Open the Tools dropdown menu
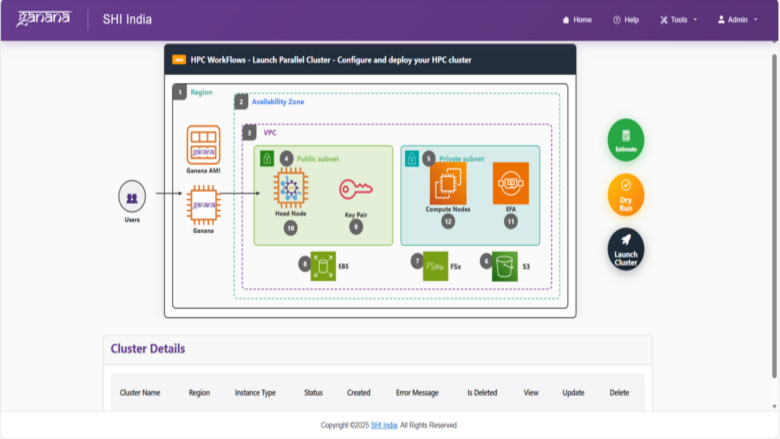780x439 pixels. [679, 20]
